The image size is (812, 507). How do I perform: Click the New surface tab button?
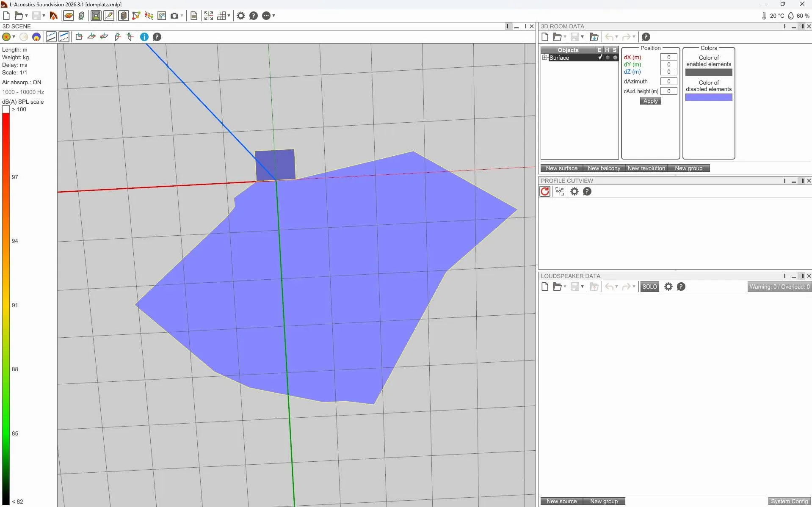561,168
